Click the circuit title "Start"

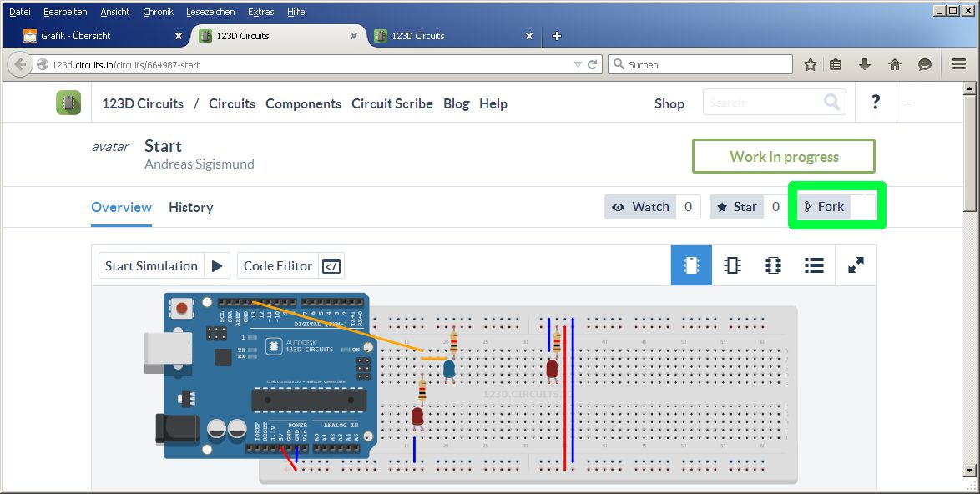(163, 146)
